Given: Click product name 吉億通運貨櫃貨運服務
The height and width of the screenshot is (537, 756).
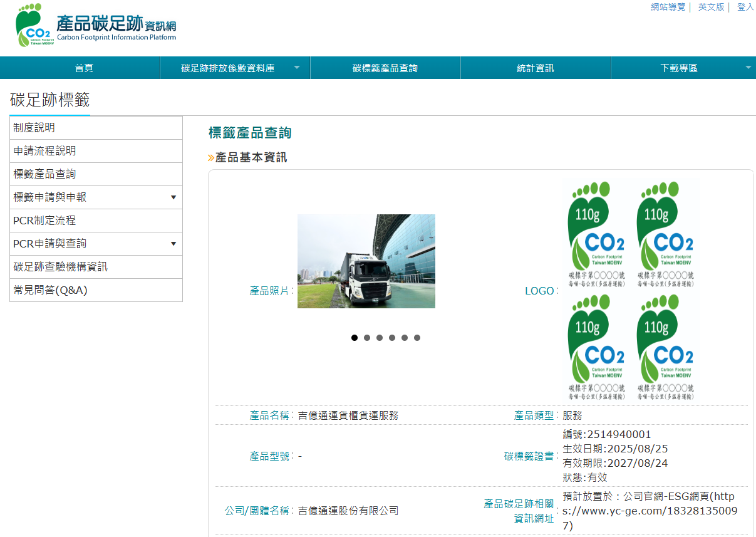Looking at the screenshot, I should [348, 415].
